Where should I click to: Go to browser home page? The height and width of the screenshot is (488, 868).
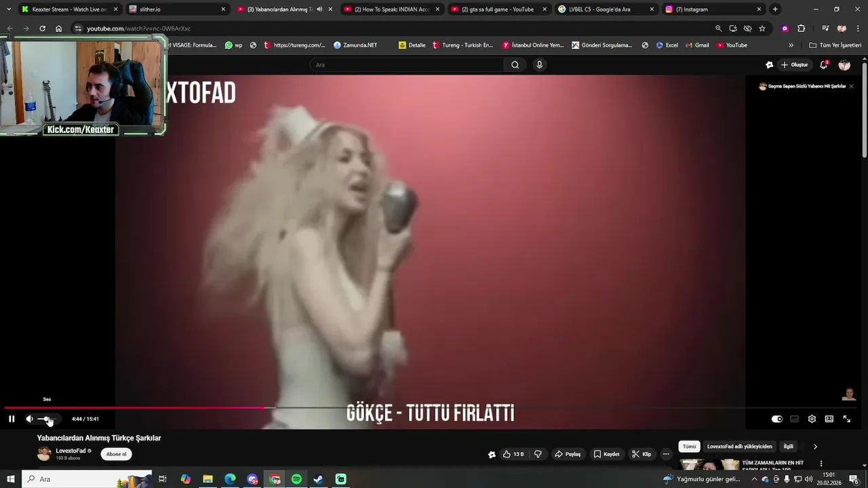pos(58,28)
